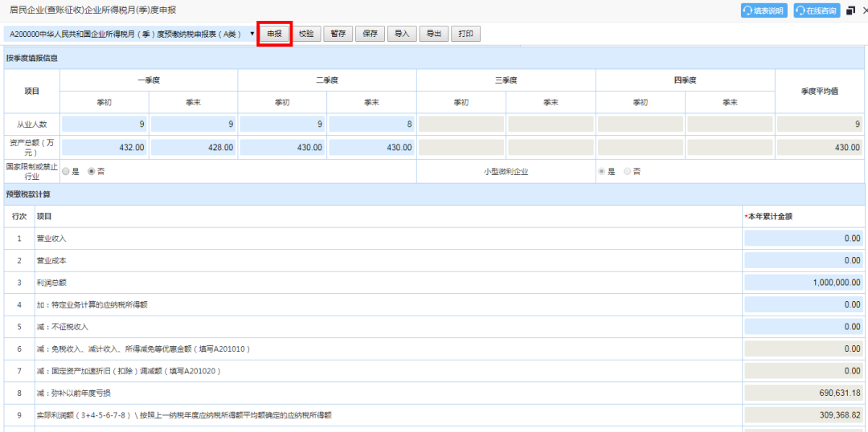
Task: Click the 打印 print button
Action: pyautogui.click(x=465, y=34)
